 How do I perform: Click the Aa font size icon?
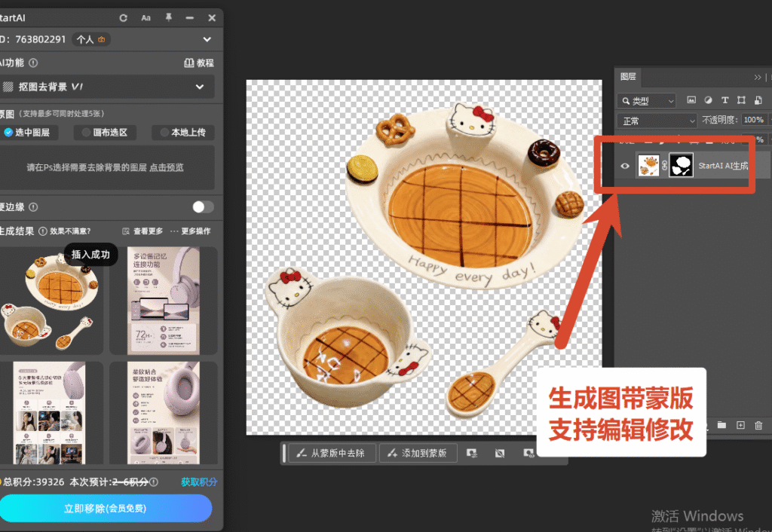point(146,18)
